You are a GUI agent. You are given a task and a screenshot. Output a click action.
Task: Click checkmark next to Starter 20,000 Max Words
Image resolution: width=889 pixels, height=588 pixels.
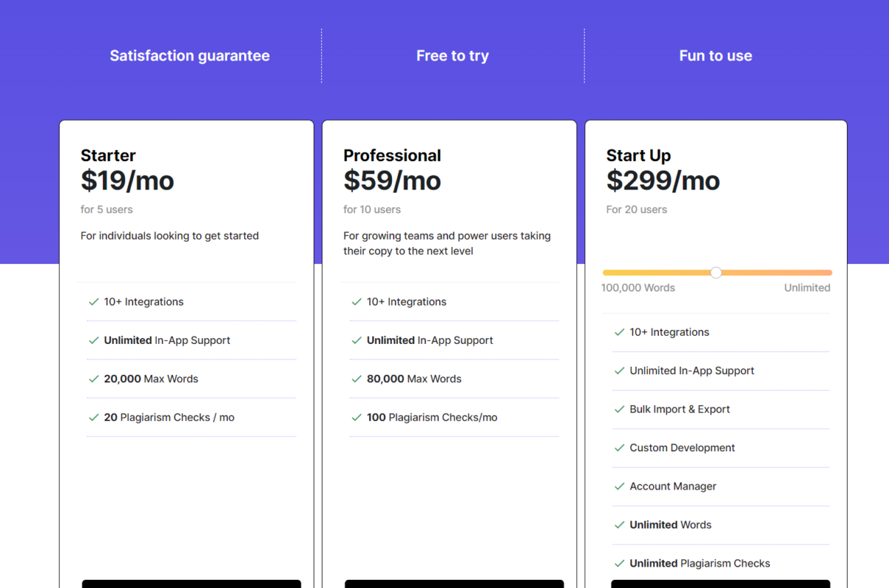(93, 379)
